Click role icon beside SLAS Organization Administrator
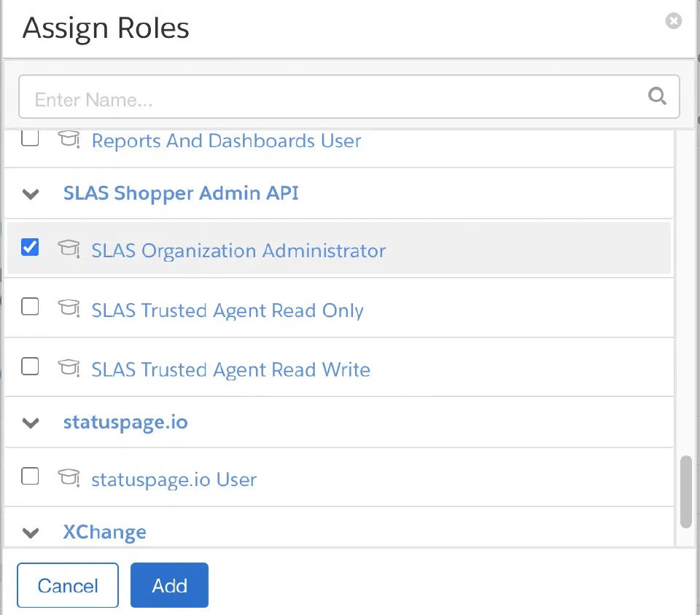700x615 pixels. (x=69, y=248)
